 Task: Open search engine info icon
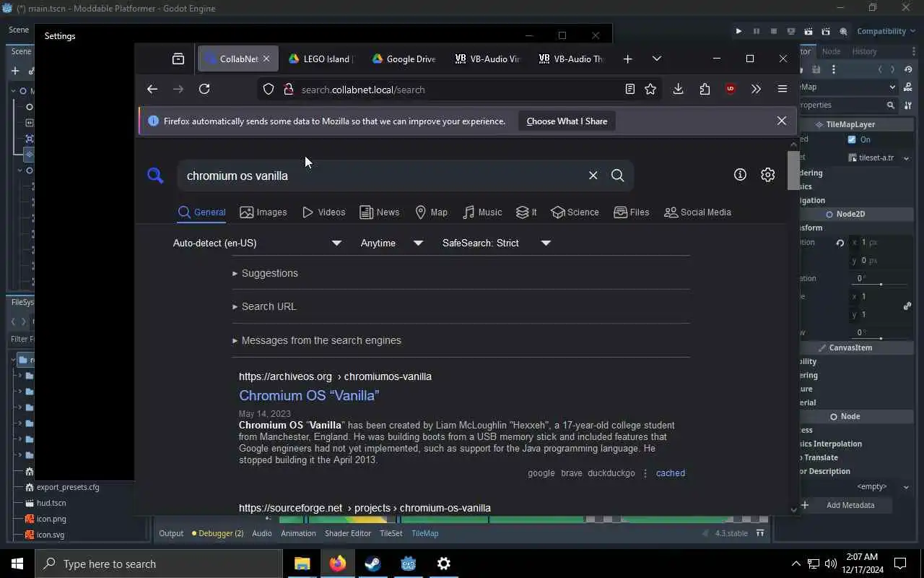740,175
